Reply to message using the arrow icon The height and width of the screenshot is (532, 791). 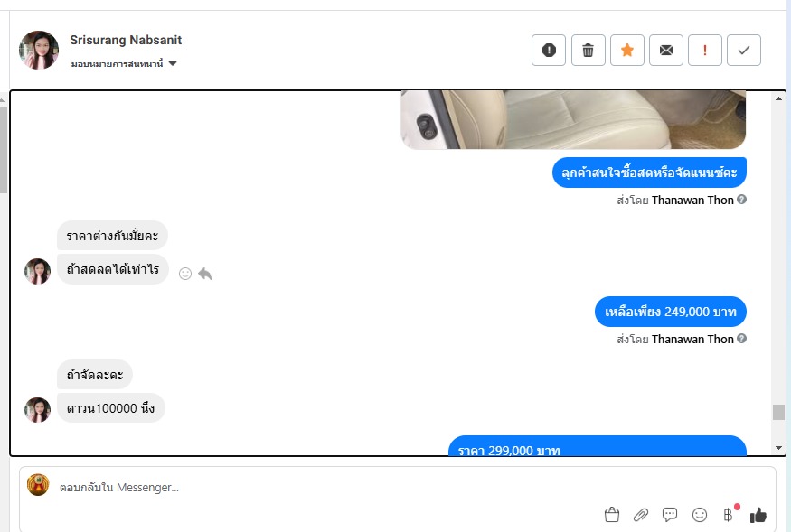pos(204,274)
